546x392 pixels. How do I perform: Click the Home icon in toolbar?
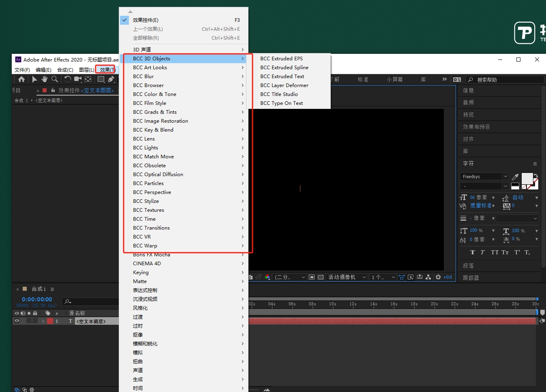pyautogui.click(x=21, y=79)
